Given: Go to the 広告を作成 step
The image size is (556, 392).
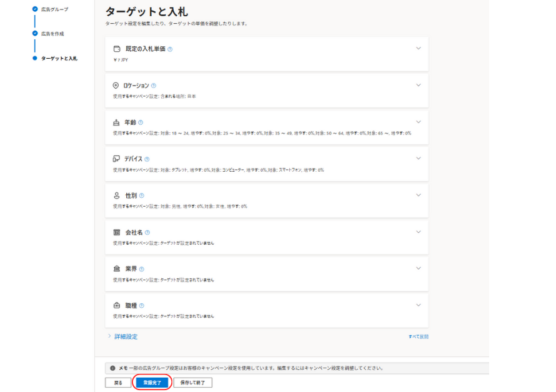Looking at the screenshot, I should click(x=52, y=34).
